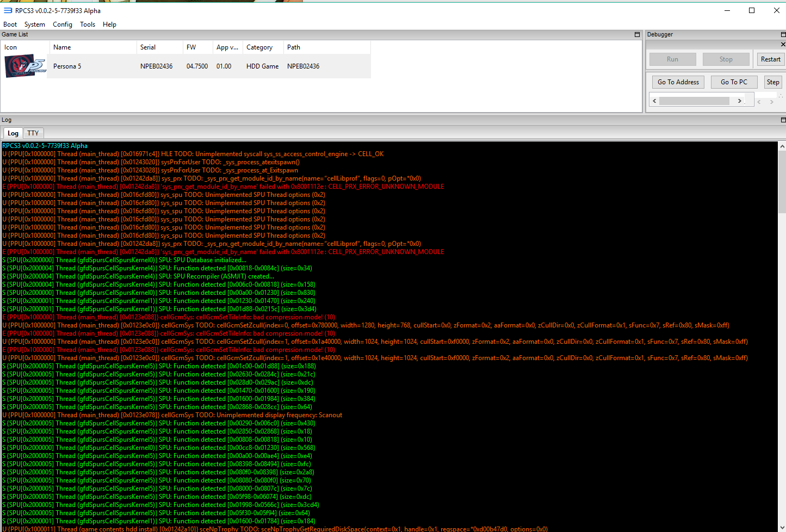Click the RPCS3 logo in the title bar
Screen dimensions: 786x532
coord(8,10)
